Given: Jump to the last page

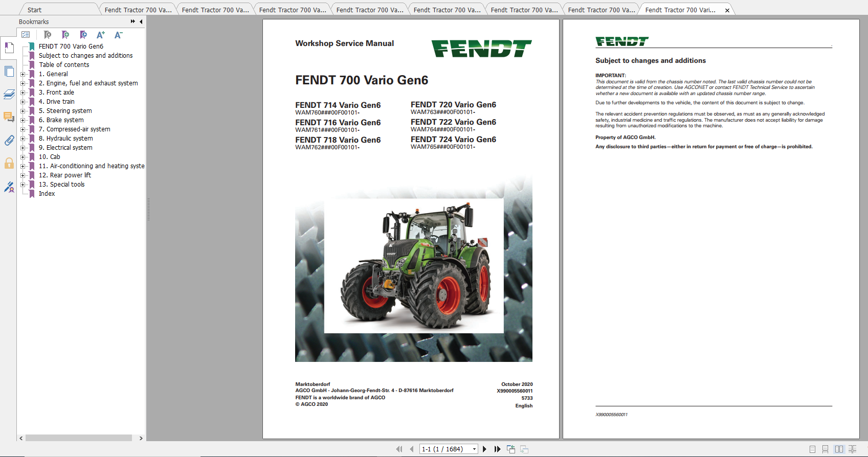Looking at the screenshot, I should 497,449.
